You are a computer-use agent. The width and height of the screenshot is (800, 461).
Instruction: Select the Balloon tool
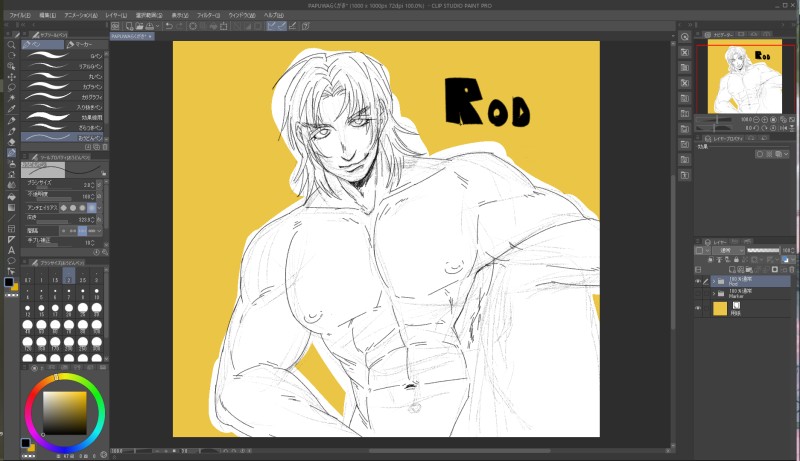click(x=11, y=261)
